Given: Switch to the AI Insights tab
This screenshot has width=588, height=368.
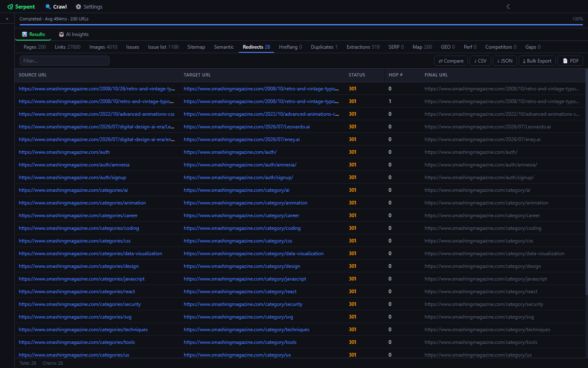Looking at the screenshot, I should click(74, 34).
